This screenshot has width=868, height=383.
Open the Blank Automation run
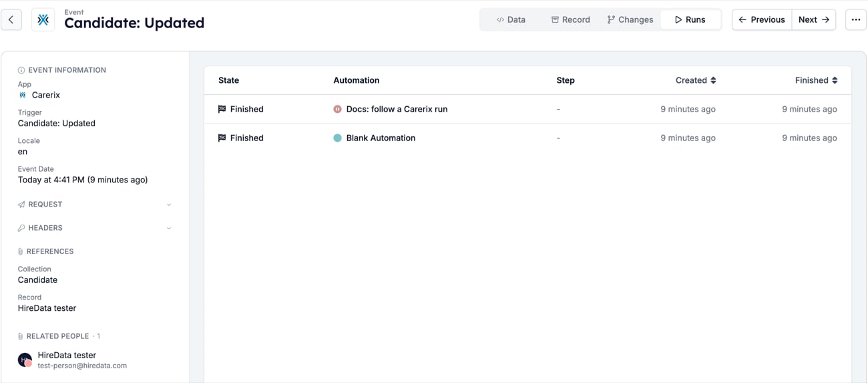click(x=381, y=138)
